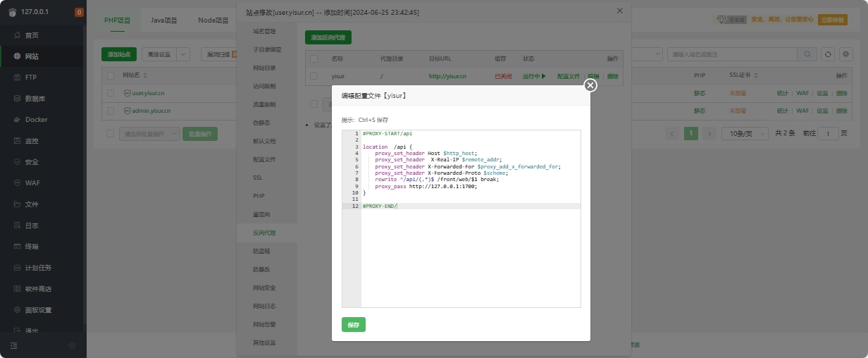Check the yisur proxy row checkbox
Image resolution: width=868 pixels, height=358 pixels.
(x=314, y=76)
